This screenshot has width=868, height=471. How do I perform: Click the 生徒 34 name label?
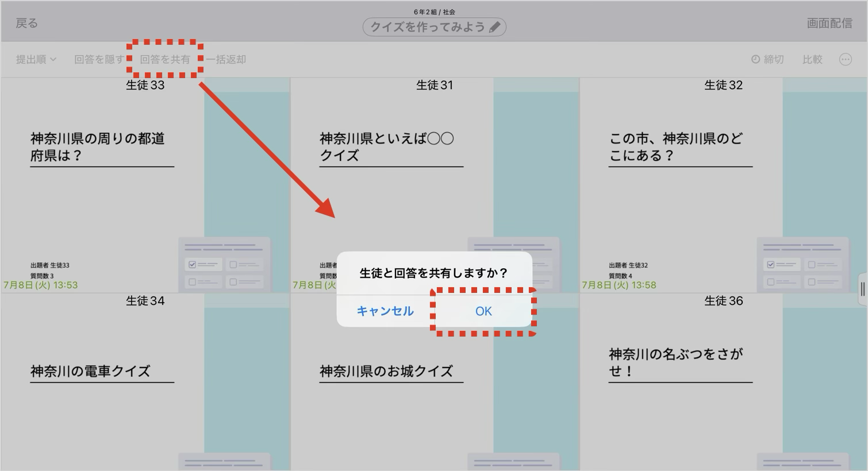[145, 300]
